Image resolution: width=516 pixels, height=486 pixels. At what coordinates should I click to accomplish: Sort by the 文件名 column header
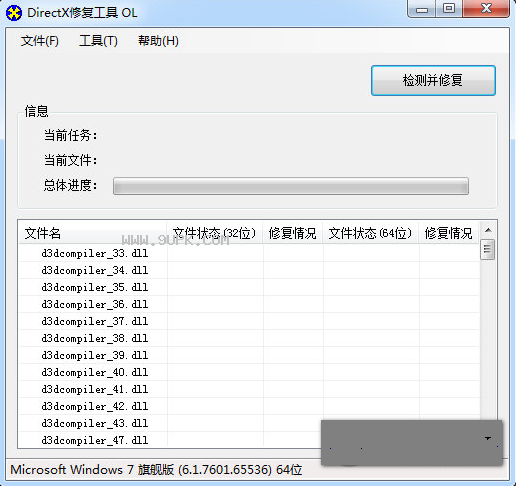92,233
